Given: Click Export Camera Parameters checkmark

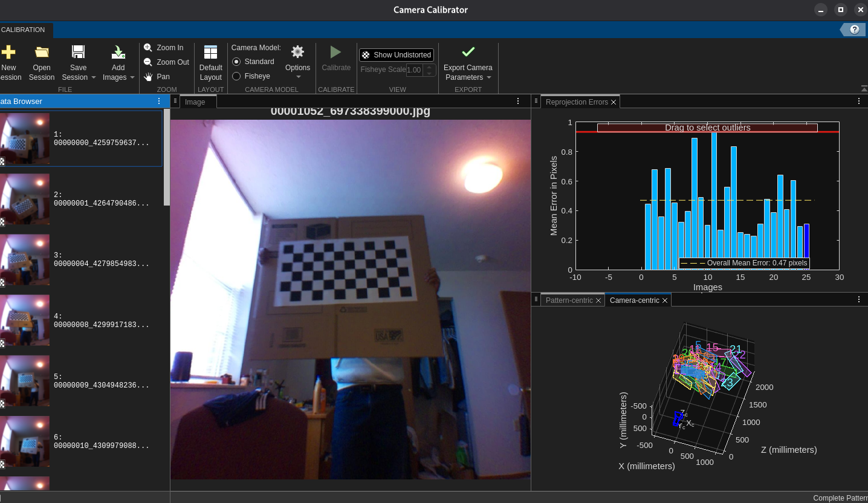Looking at the screenshot, I should 468,52.
